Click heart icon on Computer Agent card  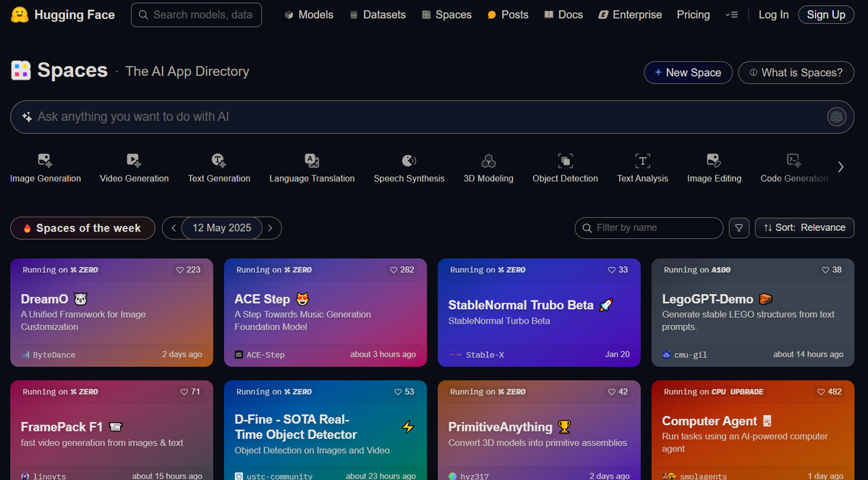click(x=821, y=392)
